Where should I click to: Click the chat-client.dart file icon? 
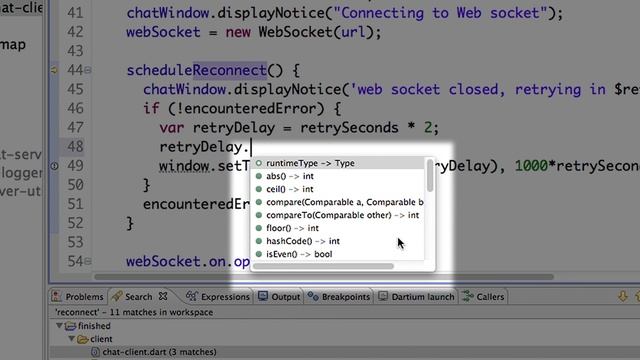click(x=95, y=352)
